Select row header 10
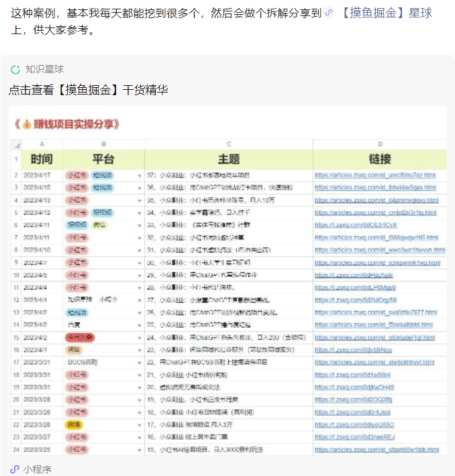 (x=16, y=275)
